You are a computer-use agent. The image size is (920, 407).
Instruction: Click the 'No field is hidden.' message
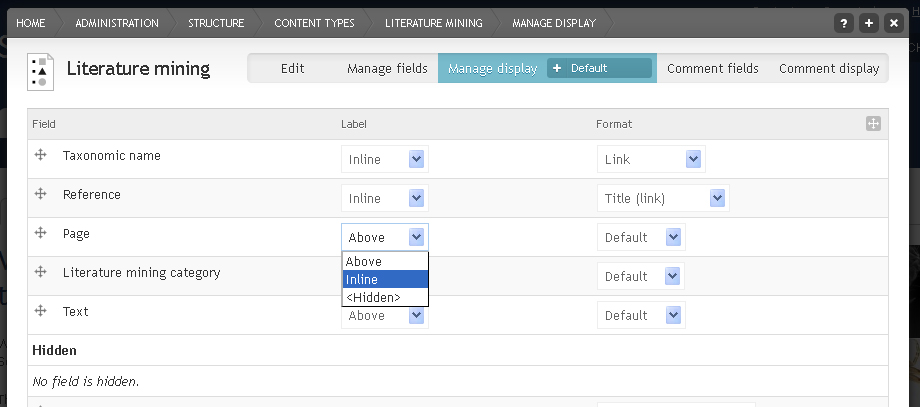[x=86, y=382]
